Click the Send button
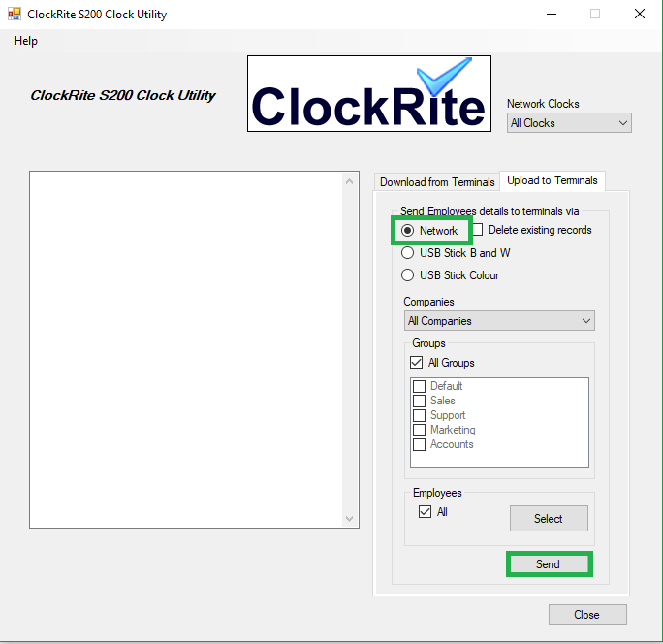The width and height of the screenshot is (663, 644). [550, 564]
